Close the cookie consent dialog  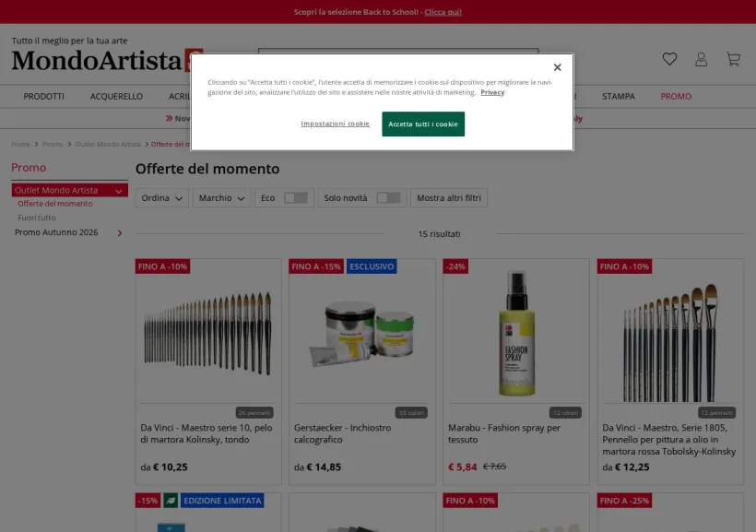coord(558,67)
